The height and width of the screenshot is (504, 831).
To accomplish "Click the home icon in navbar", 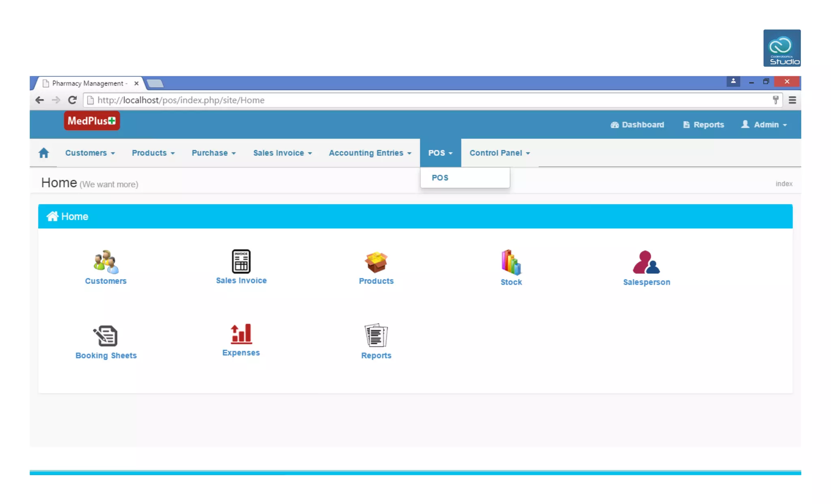I will (44, 153).
